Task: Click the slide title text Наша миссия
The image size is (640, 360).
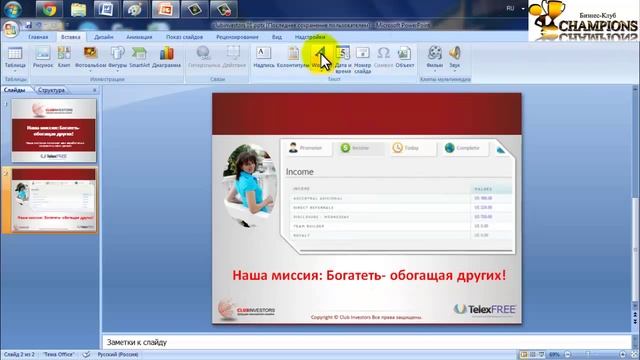Action: click(x=369, y=275)
